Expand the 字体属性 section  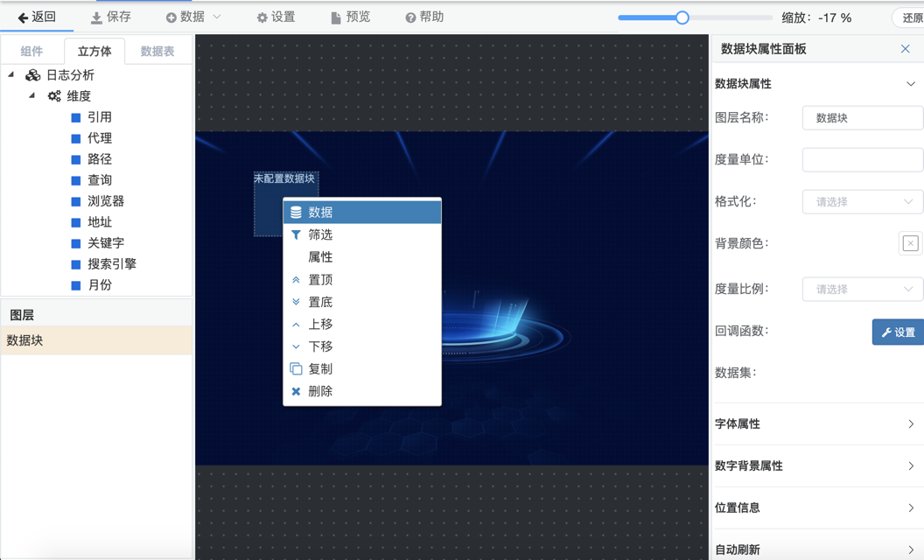[x=815, y=424]
